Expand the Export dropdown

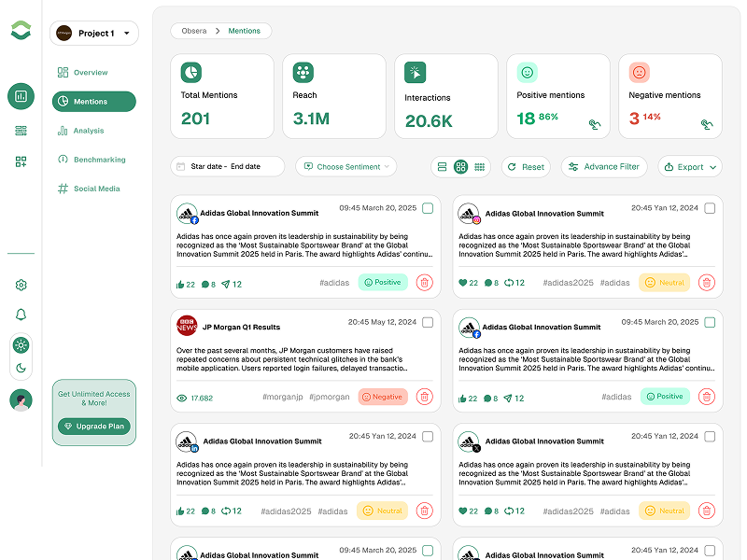(x=690, y=167)
